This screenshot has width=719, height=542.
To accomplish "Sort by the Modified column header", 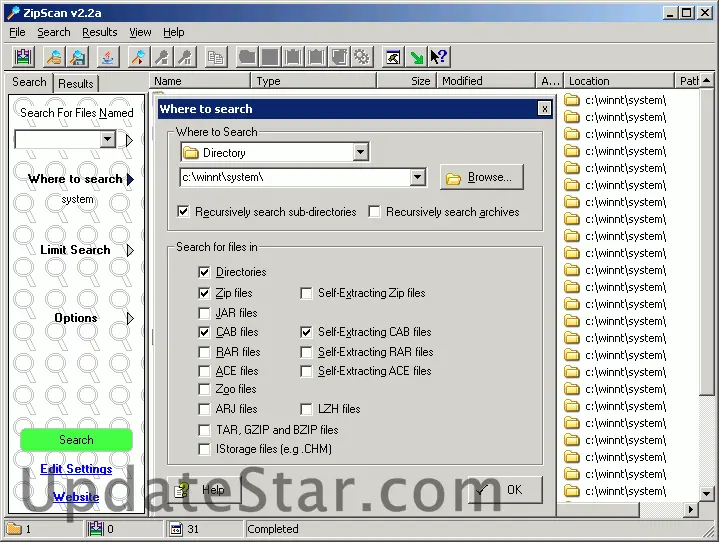I will [x=486, y=81].
